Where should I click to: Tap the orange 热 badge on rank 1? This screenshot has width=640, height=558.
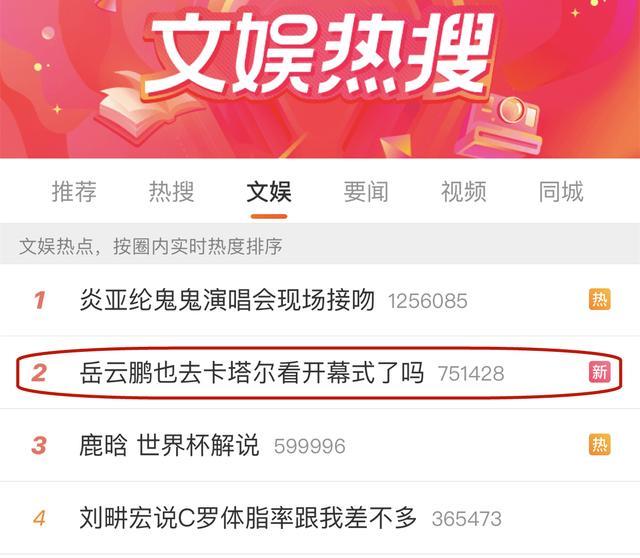(x=599, y=300)
